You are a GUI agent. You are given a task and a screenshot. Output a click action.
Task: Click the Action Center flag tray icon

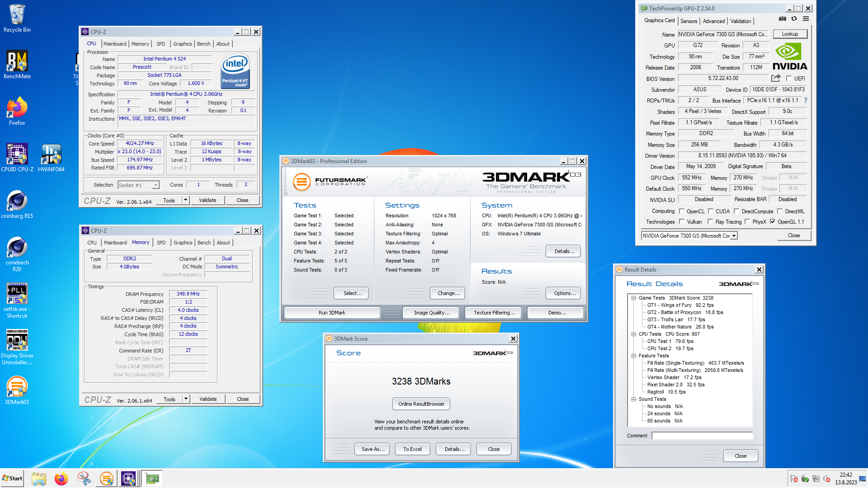point(794,479)
